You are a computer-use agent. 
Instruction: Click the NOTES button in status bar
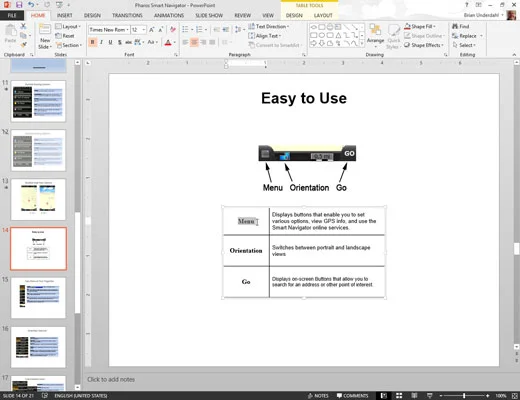tap(318, 396)
